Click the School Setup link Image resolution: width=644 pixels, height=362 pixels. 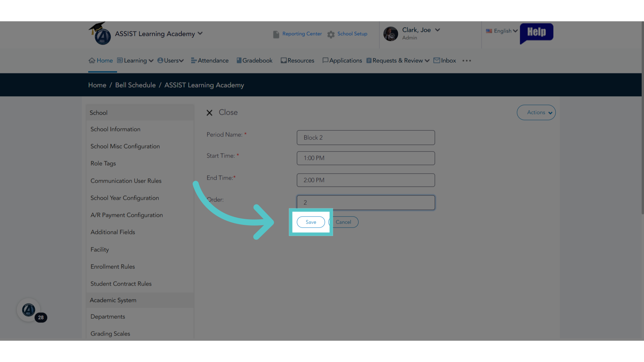[x=352, y=34]
